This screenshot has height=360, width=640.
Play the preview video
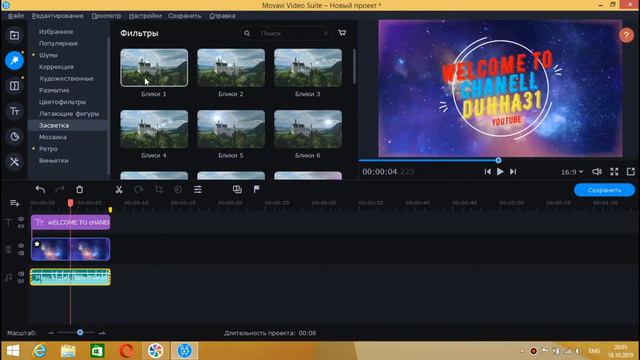[500, 172]
